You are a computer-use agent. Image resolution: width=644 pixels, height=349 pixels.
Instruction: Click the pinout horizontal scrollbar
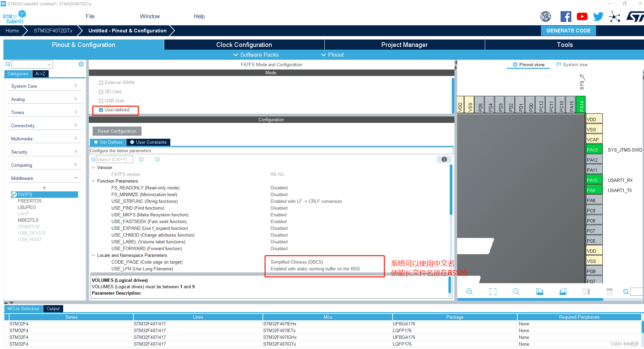click(530, 299)
